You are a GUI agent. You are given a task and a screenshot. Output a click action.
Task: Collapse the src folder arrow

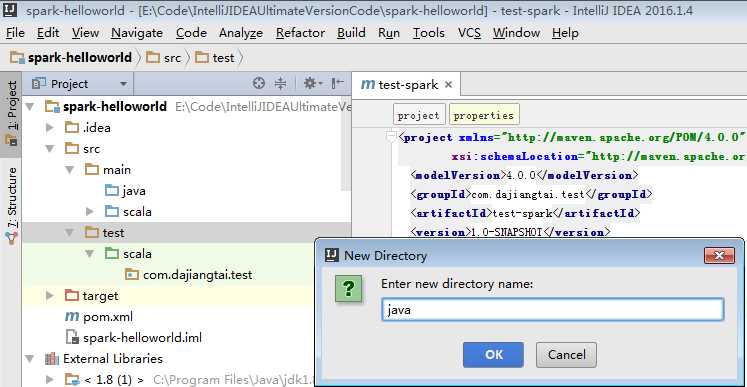[50, 149]
